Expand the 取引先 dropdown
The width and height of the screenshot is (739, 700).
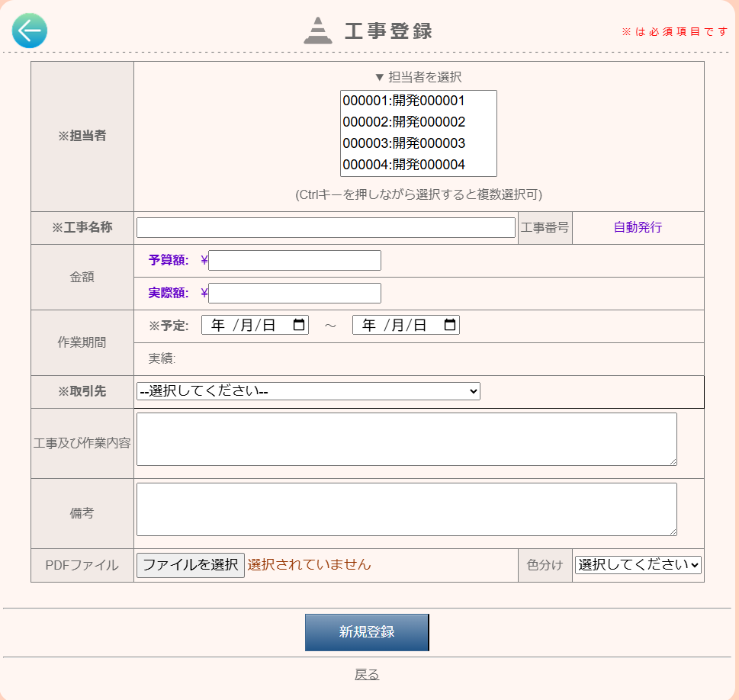coord(308,391)
